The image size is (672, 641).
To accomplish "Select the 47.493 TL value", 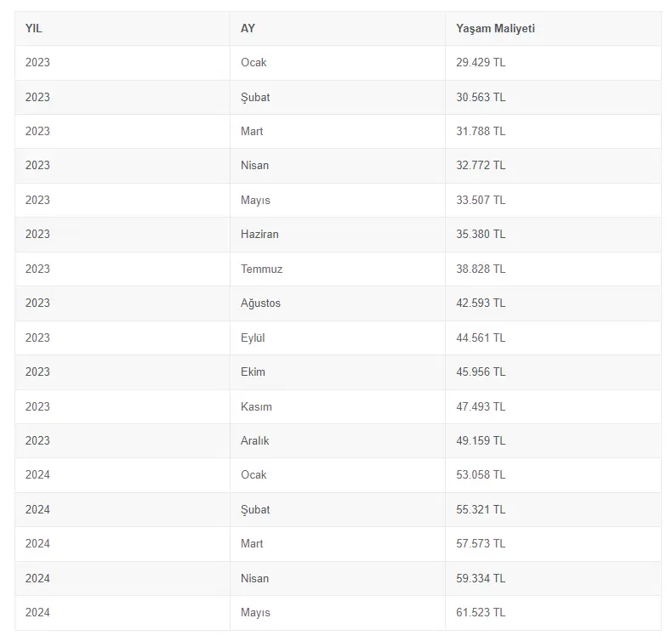I will (x=481, y=406).
